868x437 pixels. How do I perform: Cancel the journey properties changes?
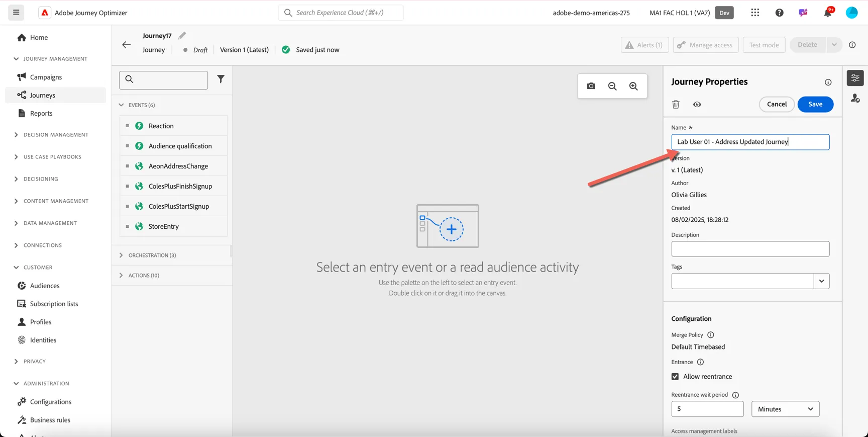[x=777, y=104]
